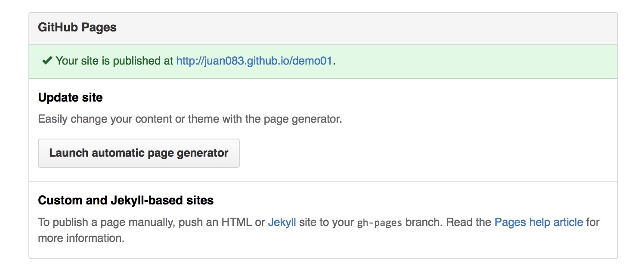
Task: Click the GitHub Pages panel heading
Action: (77, 28)
